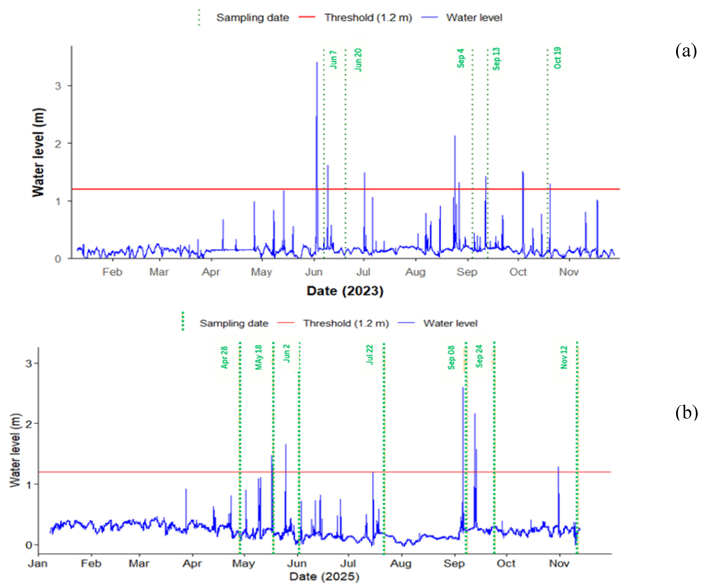The width and height of the screenshot is (703, 588).
Task: Click the 'Sep 4' sampling date label in chart (a)
Action: coord(461,58)
